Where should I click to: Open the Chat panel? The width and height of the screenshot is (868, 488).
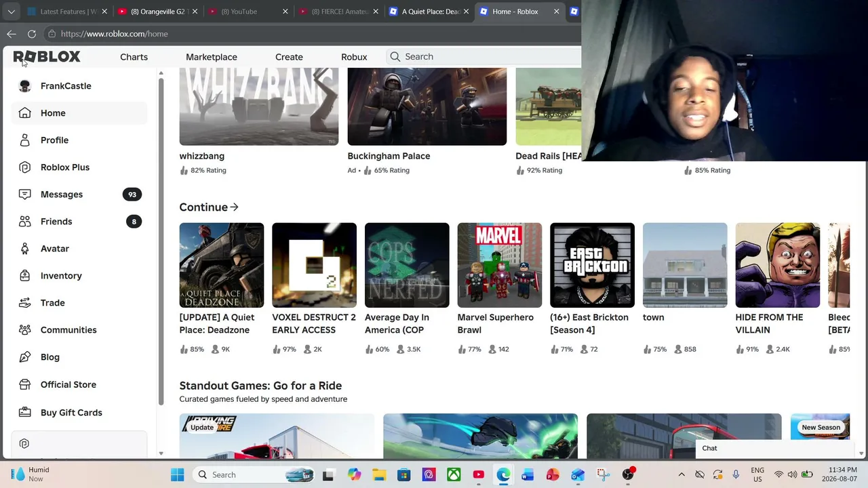tap(774, 448)
